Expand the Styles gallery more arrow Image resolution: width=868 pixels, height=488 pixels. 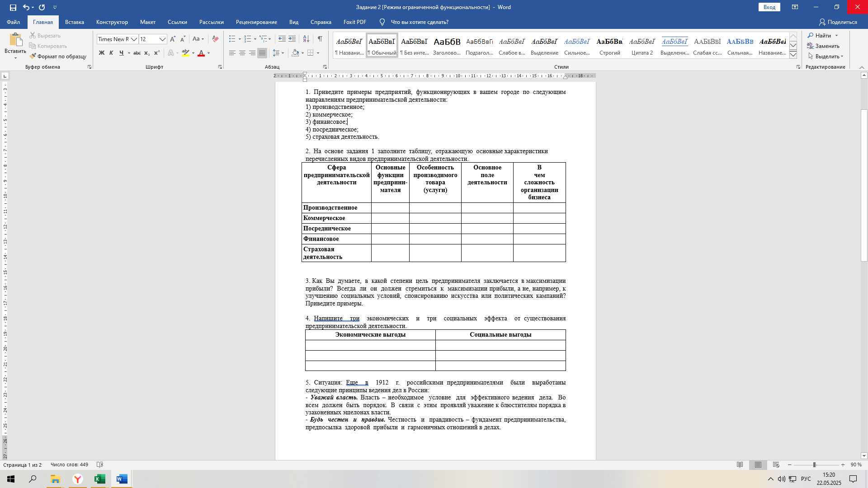[793, 55]
